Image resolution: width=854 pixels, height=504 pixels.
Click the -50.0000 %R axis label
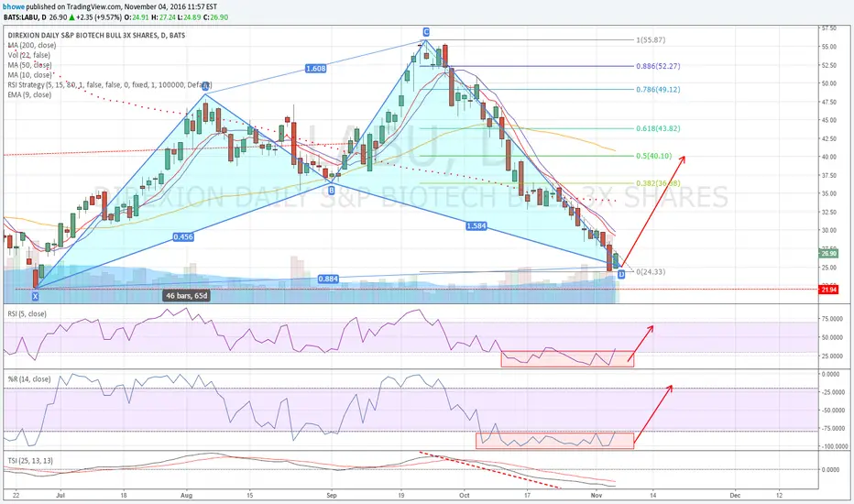pos(834,411)
